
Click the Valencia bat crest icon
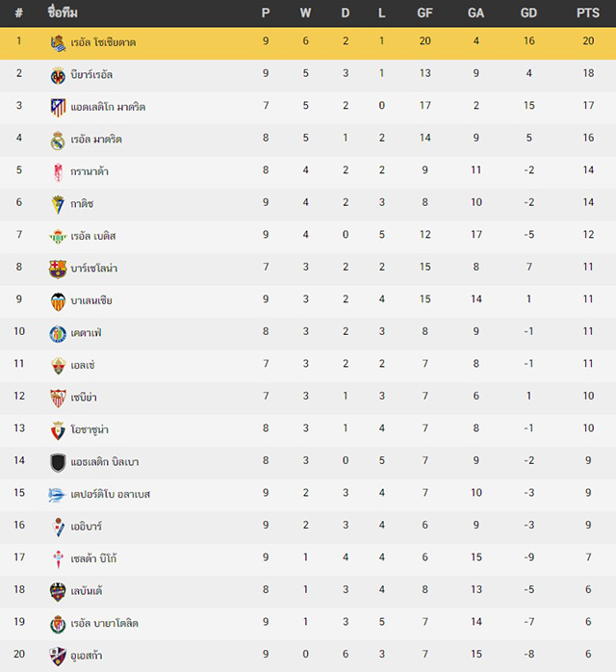pyautogui.click(x=58, y=301)
